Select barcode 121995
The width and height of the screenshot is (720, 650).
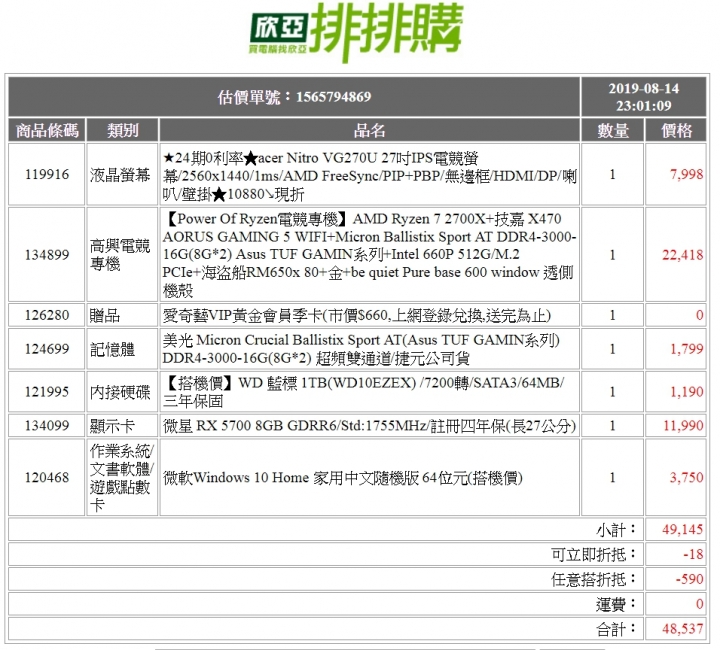(x=47, y=392)
